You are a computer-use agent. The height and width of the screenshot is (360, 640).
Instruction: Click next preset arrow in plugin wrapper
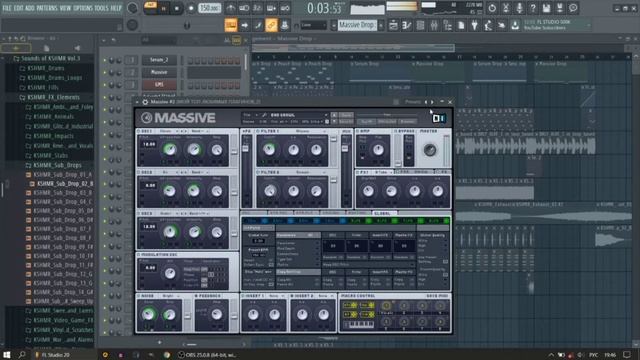[x=432, y=102]
